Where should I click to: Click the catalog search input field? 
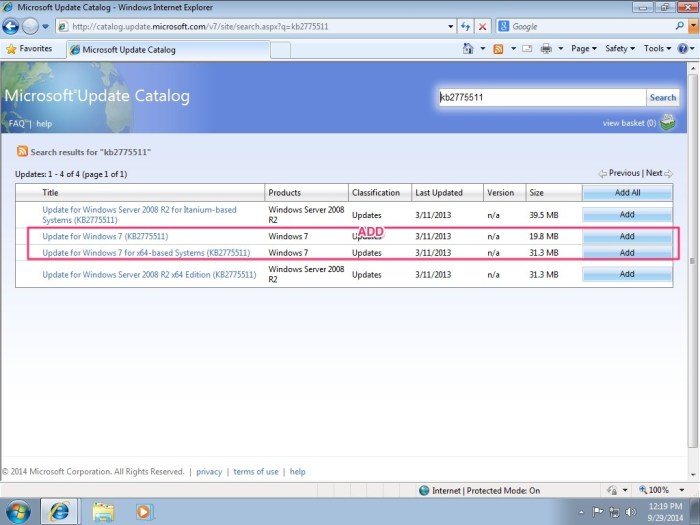[x=542, y=97]
